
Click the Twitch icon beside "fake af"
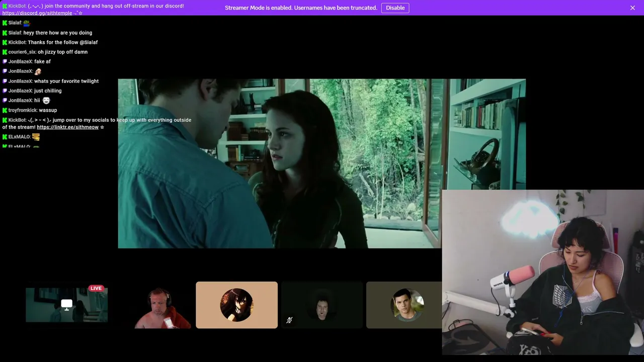(x=5, y=61)
